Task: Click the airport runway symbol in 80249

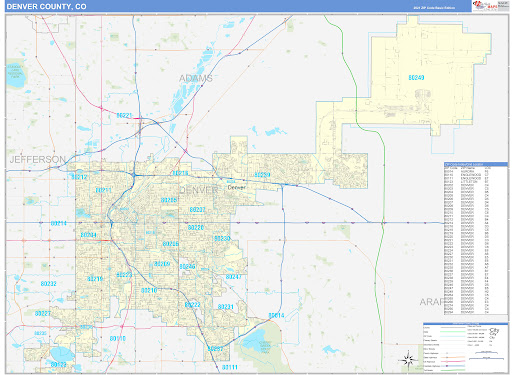Action: coord(422,95)
